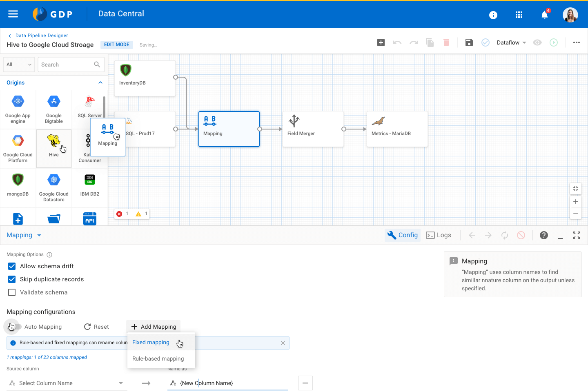
Task: Uncheck Skip duplicate records
Action: (x=11, y=279)
